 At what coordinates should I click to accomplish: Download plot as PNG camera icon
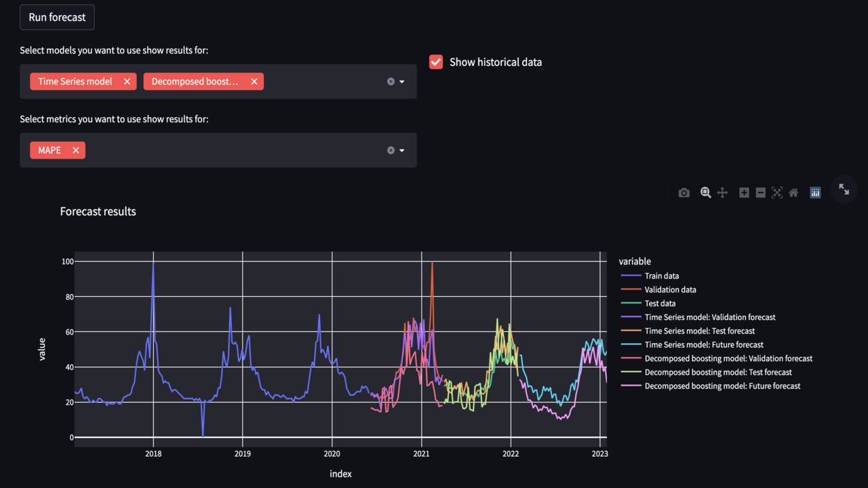tap(684, 193)
